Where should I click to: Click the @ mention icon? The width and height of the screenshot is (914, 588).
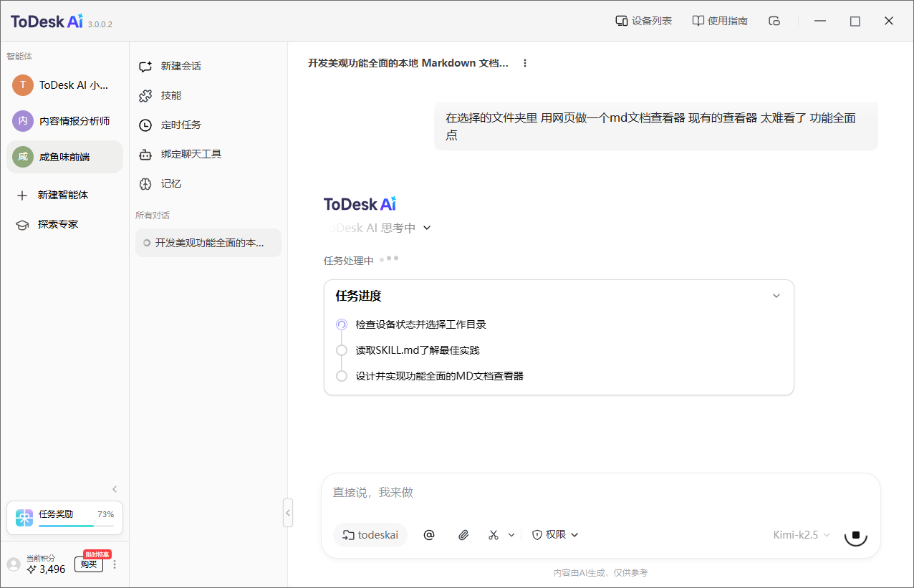click(x=429, y=534)
